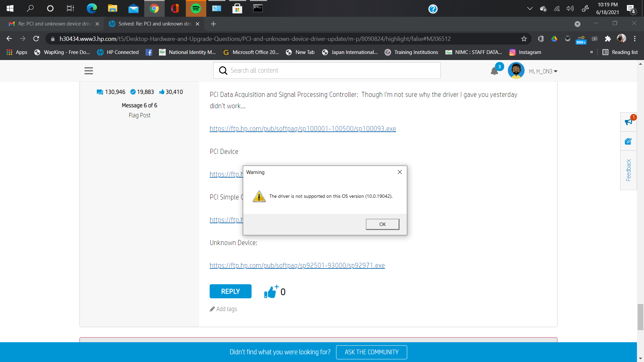Click the Spotify taskbar icon
644x362 pixels.
196,8
